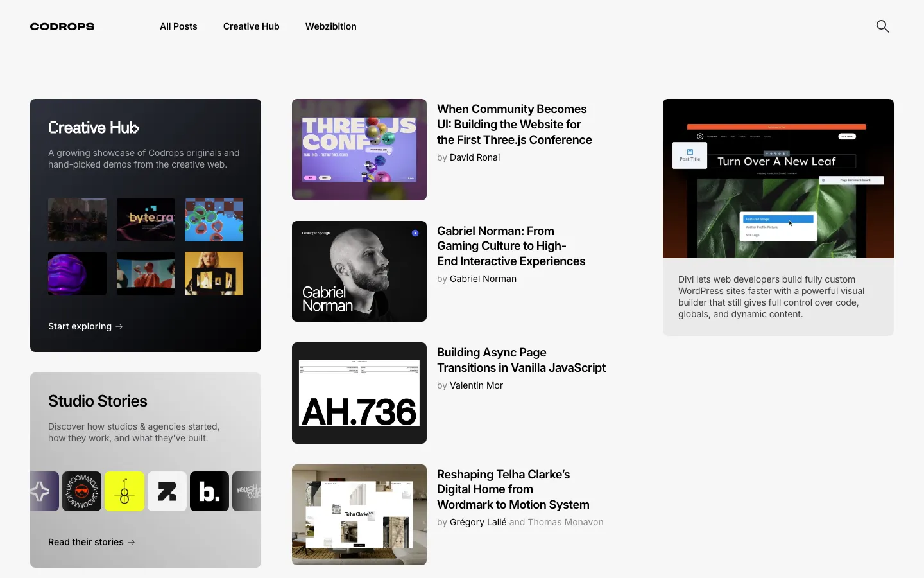Screen dimensions: 924x578
Task: Follow the Read their stories link
Action: pyautogui.click(x=92, y=542)
